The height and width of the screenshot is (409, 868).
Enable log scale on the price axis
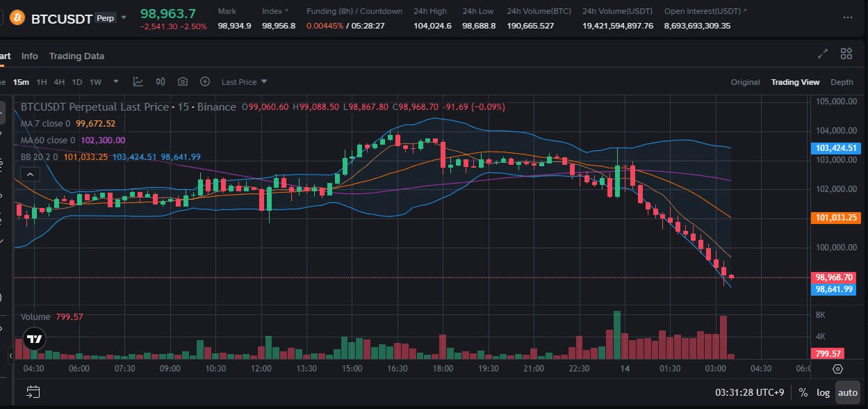[x=823, y=392]
